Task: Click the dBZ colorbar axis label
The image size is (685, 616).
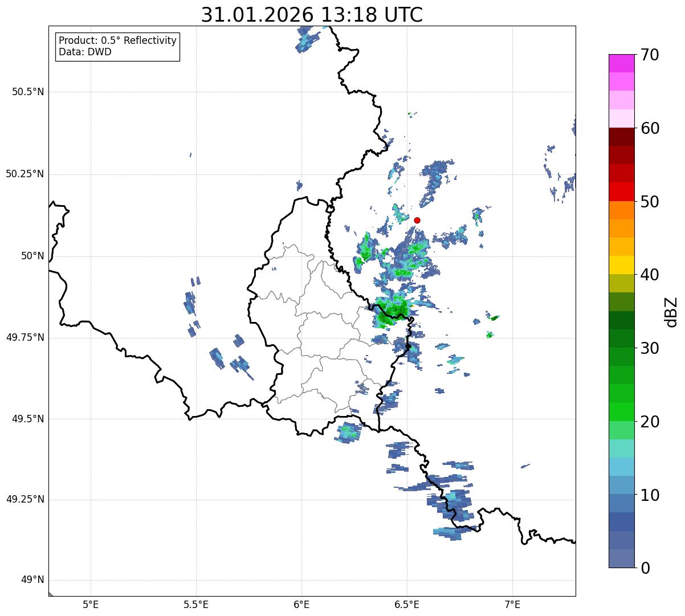Action: [671, 312]
